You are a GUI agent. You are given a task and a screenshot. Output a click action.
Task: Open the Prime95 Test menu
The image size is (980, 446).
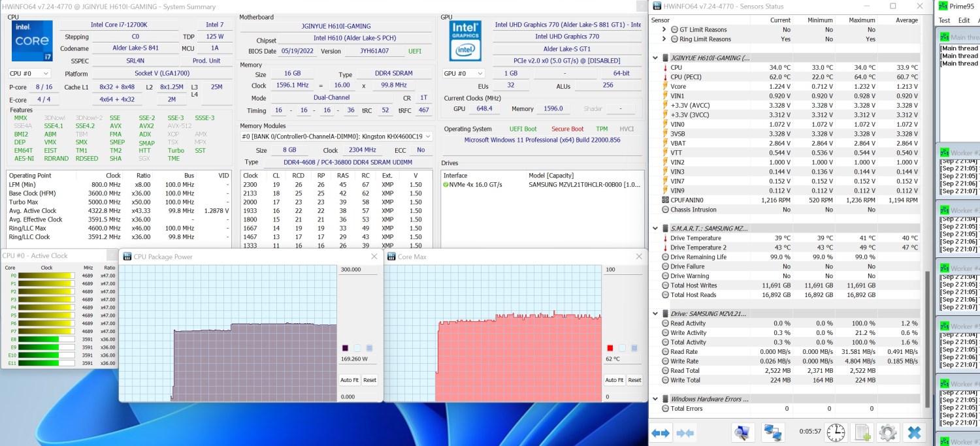(944, 20)
